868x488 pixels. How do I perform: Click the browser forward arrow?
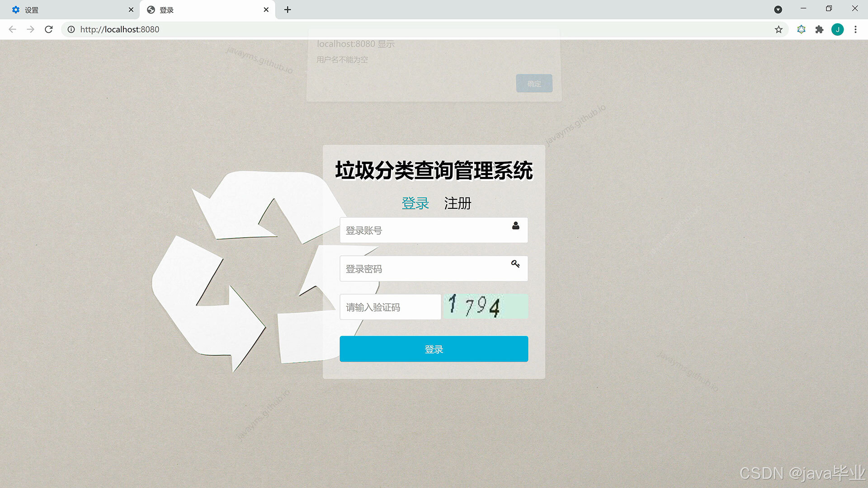pyautogui.click(x=30, y=29)
